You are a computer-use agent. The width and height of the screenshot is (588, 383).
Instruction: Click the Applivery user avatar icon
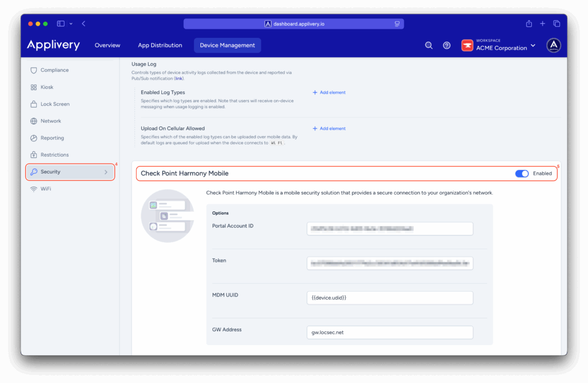554,45
